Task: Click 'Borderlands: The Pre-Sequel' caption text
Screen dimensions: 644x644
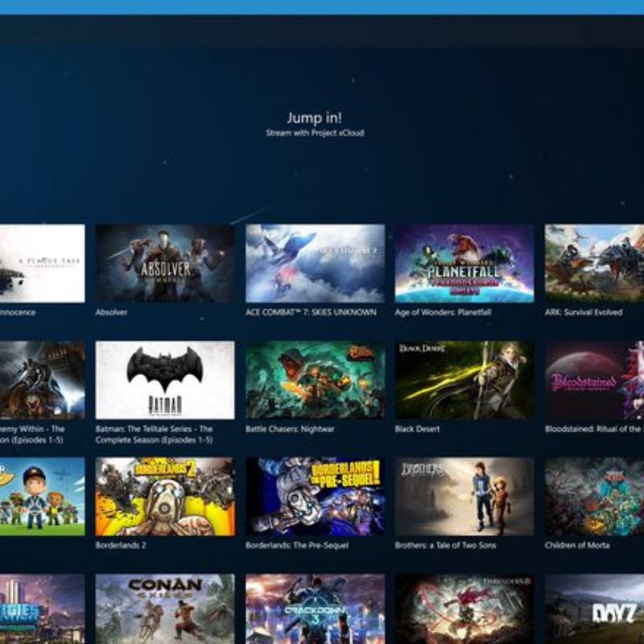Action: (297, 546)
